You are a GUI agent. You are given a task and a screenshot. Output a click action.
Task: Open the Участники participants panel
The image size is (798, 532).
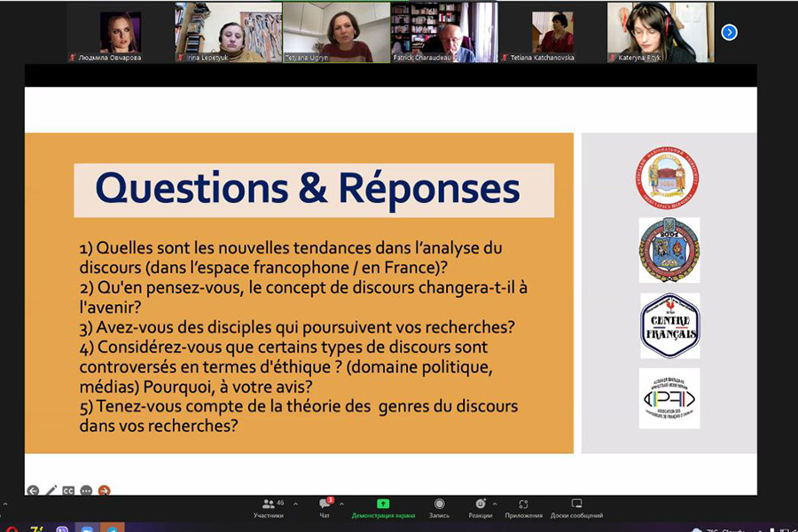tap(269, 508)
